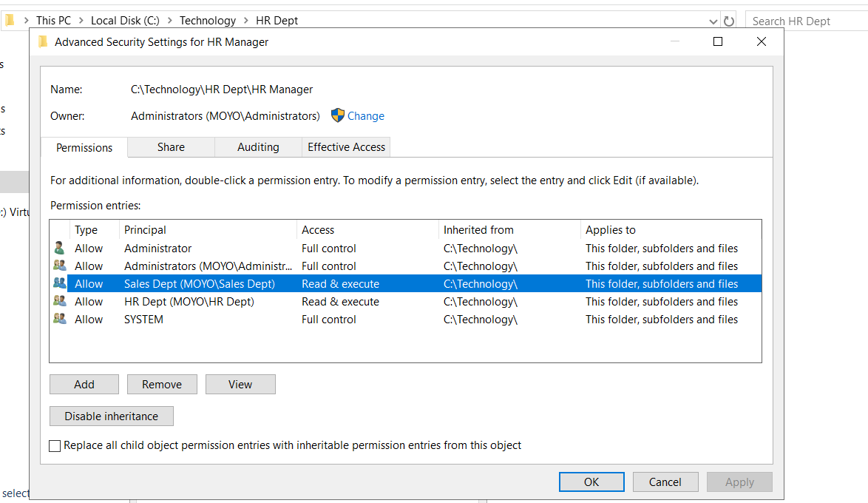Viewport: 868px width, 503px height.
Task: Maximize the Advanced Security Settings window
Action: (717, 42)
